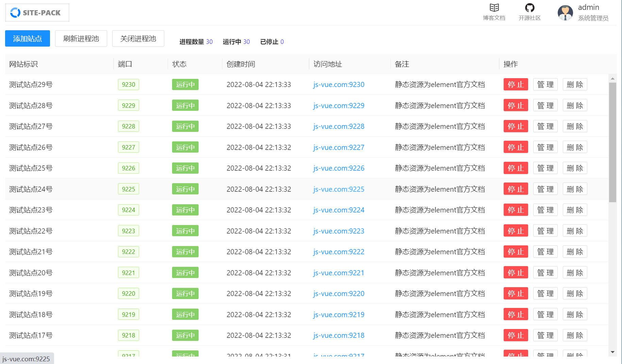Viewport: 622px width, 364px height.
Task: Click 添加站点 button
Action: [28, 39]
